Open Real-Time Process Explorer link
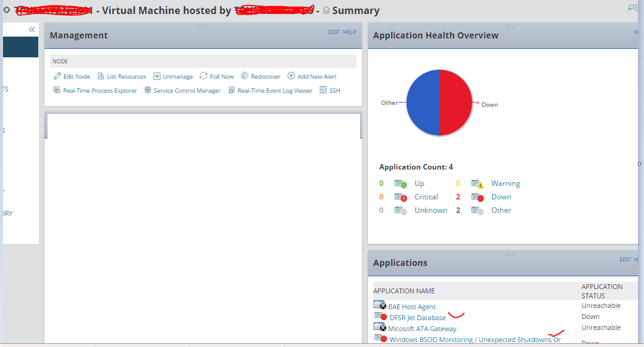Screen dimensions: 644x347 click(x=100, y=90)
